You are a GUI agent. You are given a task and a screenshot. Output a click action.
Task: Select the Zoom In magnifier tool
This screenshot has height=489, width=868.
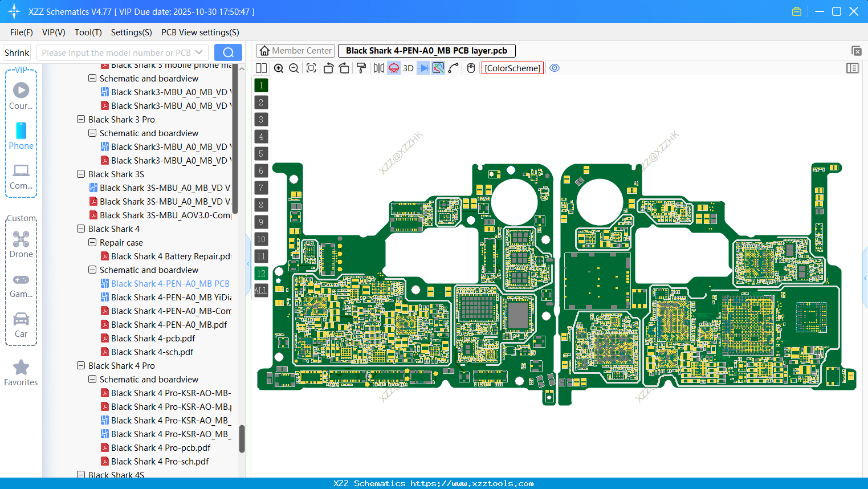pyautogui.click(x=279, y=68)
